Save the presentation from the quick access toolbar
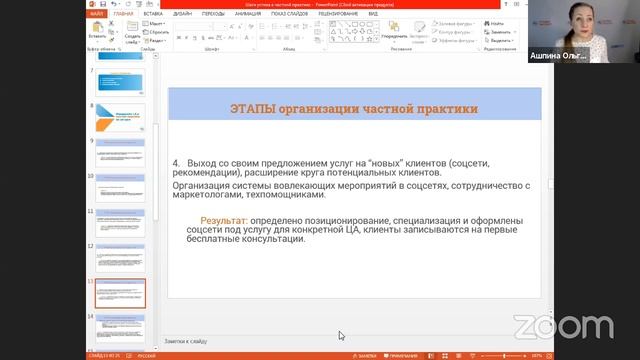 [x=103, y=4]
